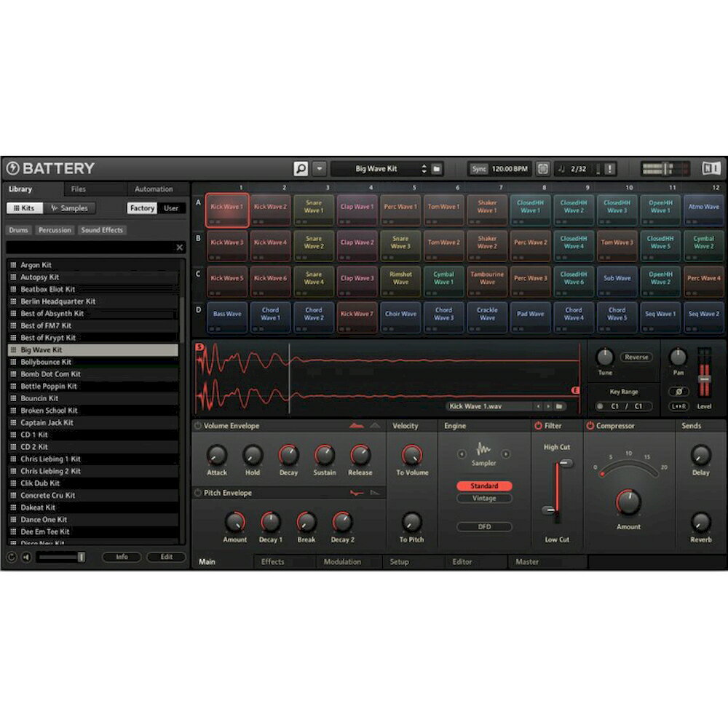Click the L↔R channel swap icon
The image size is (728, 728).
click(678, 406)
